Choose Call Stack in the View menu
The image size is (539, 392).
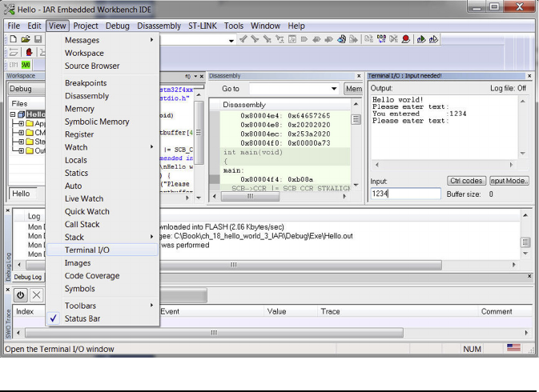pos(82,224)
